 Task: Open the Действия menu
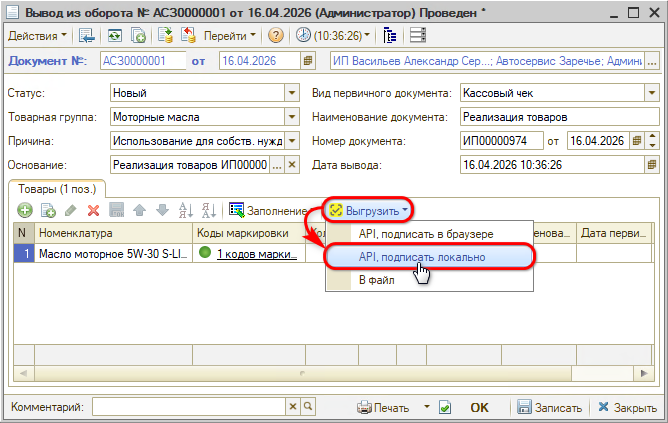(x=38, y=35)
